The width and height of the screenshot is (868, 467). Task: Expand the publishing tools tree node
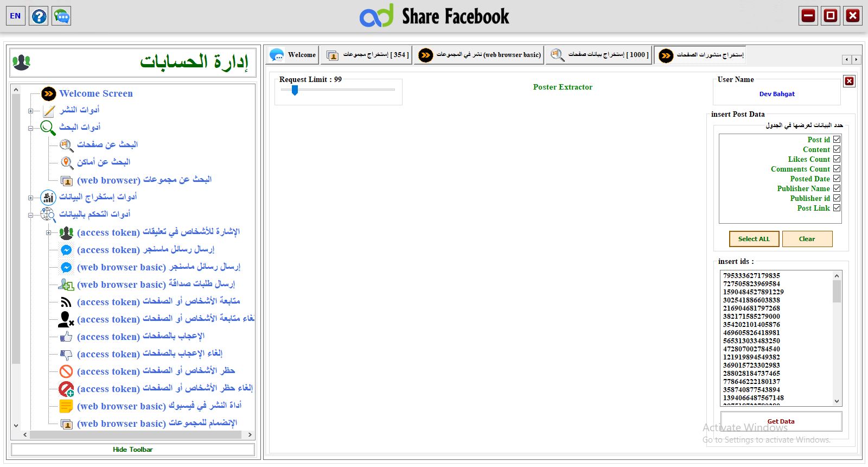31,111
